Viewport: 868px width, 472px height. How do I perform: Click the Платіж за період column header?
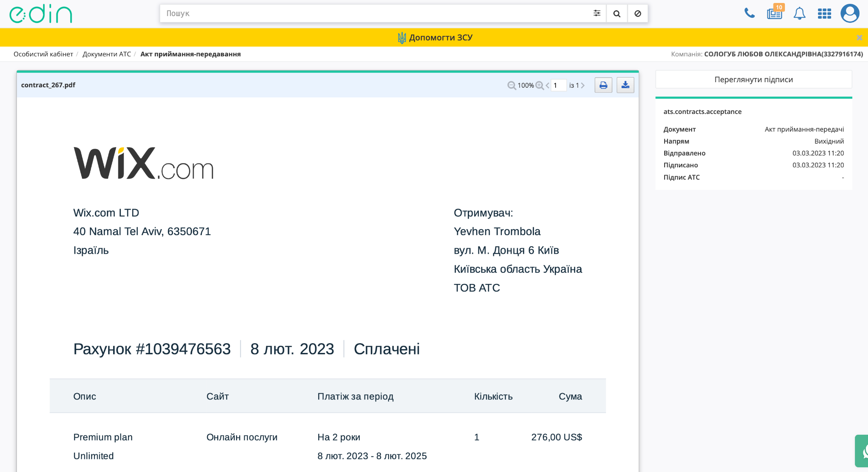[x=356, y=397]
